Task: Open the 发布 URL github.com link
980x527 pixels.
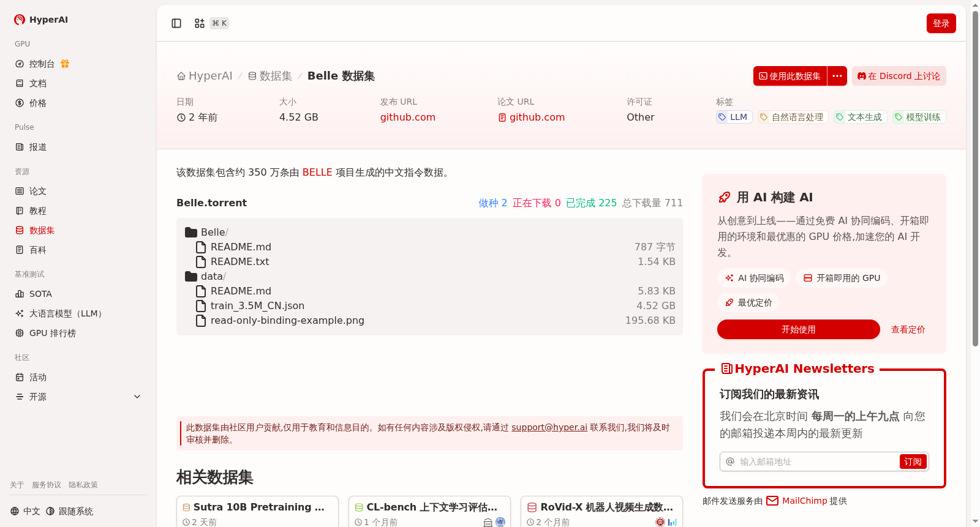Action: (407, 117)
